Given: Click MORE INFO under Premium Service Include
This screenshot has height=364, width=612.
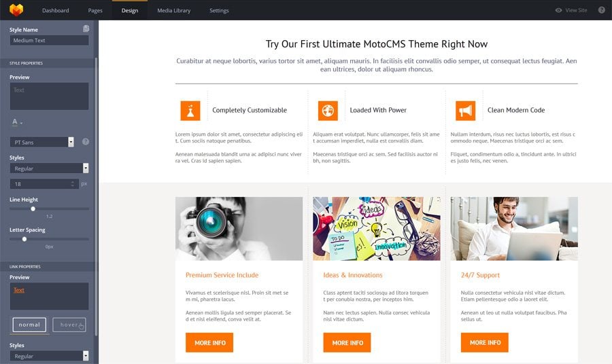Looking at the screenshot, I should click(209, 342).
